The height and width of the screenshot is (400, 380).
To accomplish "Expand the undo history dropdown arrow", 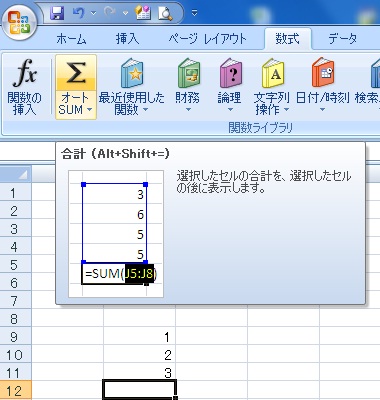I will point(93,14).
